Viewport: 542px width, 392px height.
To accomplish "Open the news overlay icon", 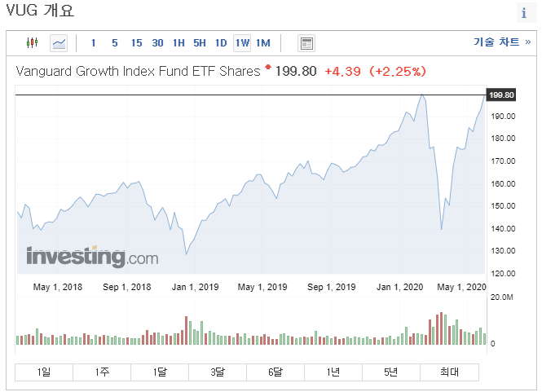I will (306, 42).
